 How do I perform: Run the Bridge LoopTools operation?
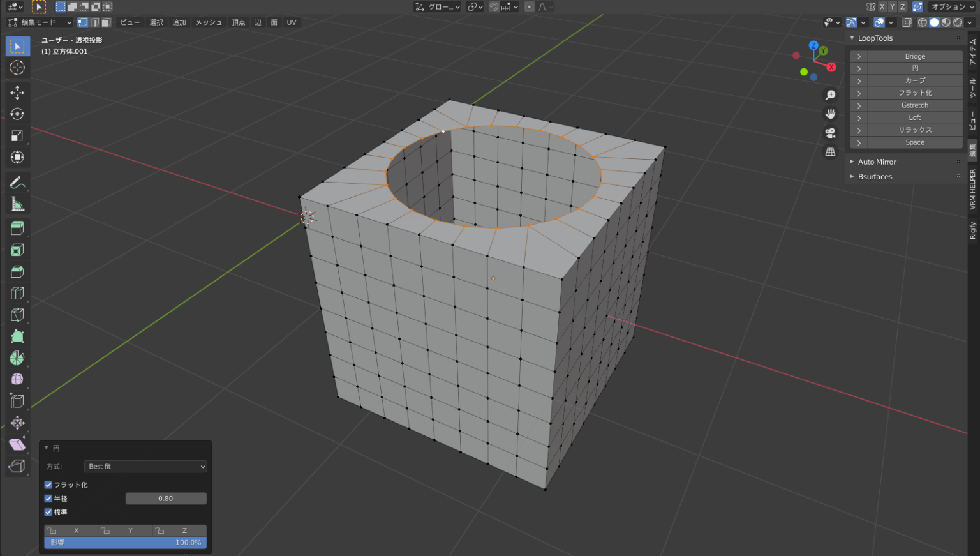[914, 56]
